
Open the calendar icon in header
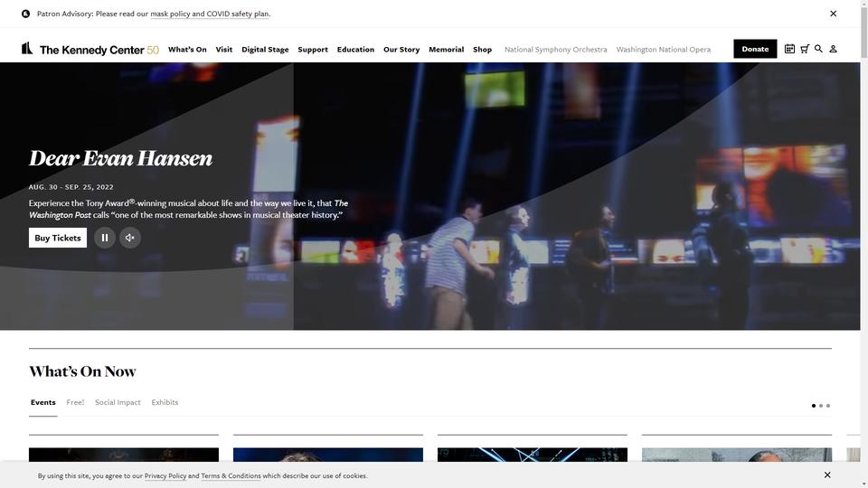[789, 49]
